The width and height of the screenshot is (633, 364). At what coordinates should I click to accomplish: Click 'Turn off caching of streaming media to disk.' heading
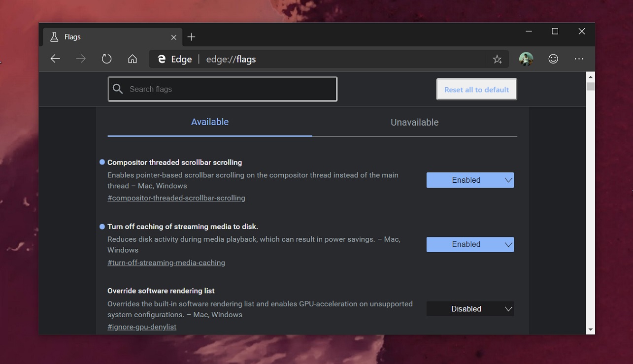coord(183,227)
